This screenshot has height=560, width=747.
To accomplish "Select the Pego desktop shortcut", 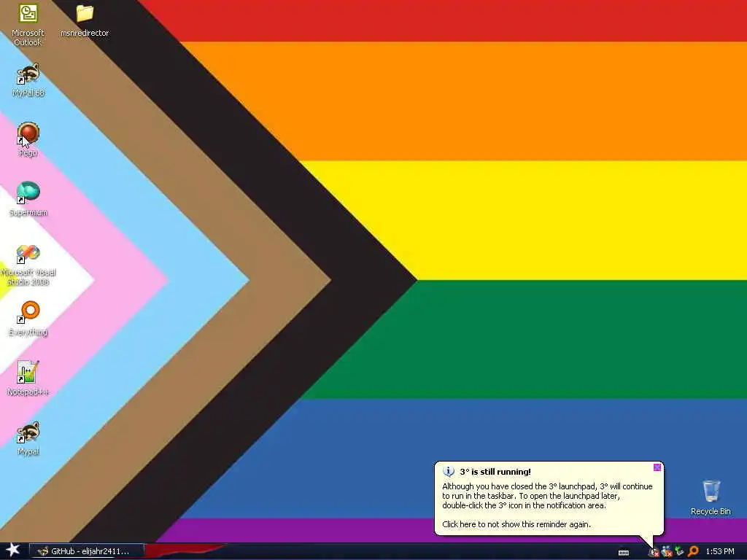I will 28,139.
